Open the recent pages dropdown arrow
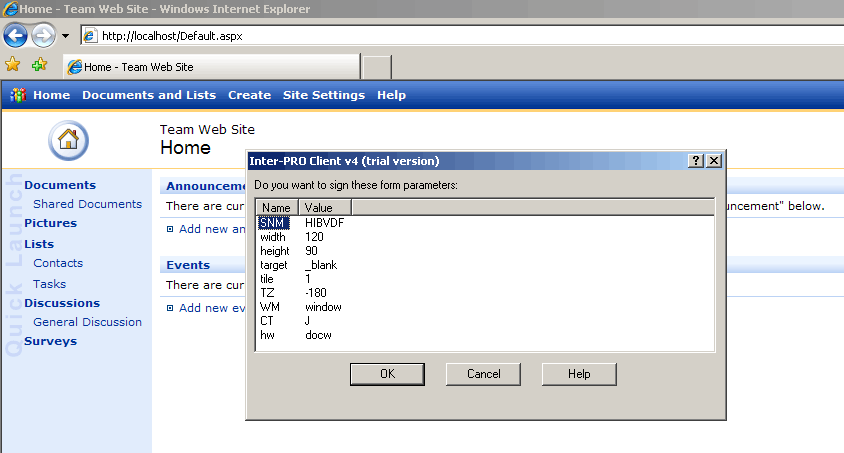 click(65, 36)
